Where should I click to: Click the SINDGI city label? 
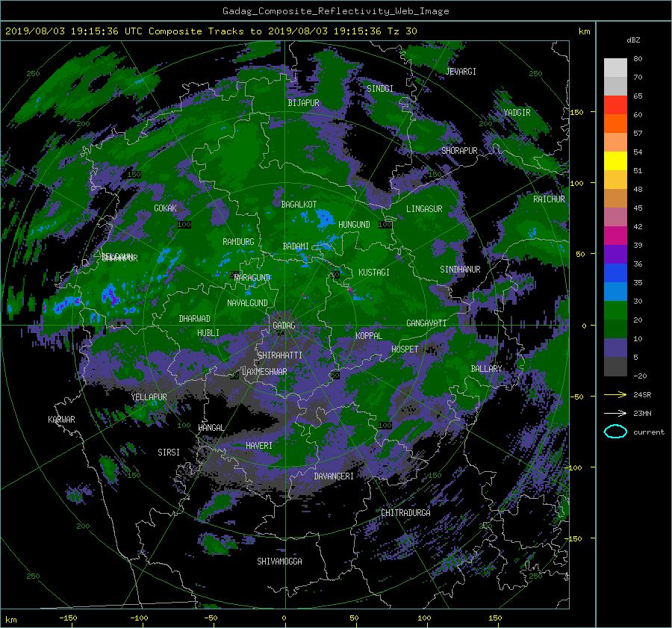coord(380,89)
